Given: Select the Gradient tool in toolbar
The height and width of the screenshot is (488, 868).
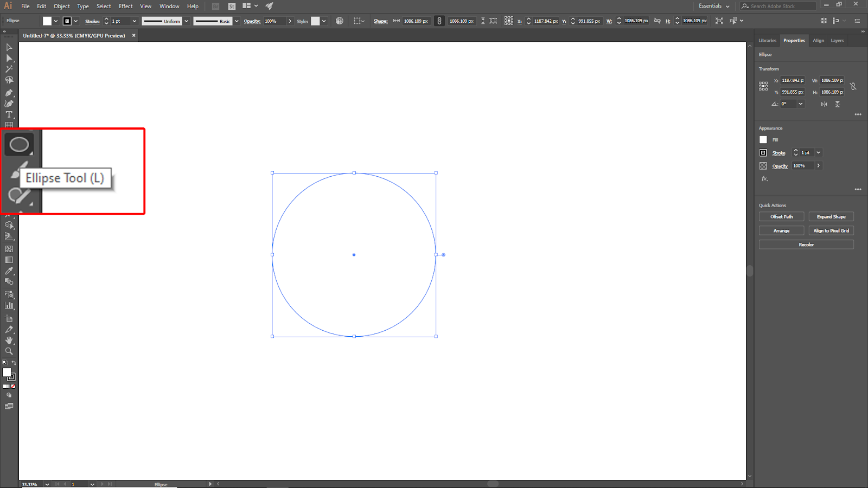Looking at the screenshot, I should [x=9, y=260].
